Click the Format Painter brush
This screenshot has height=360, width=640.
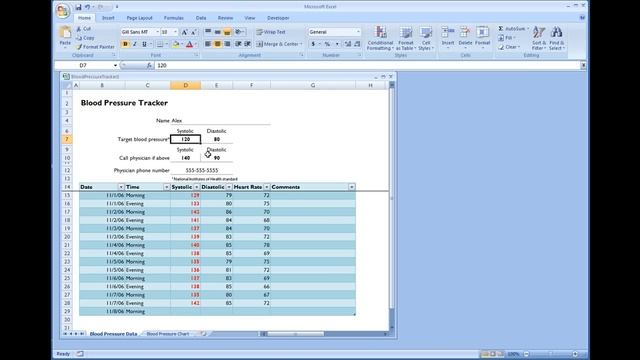pos(96,47)
